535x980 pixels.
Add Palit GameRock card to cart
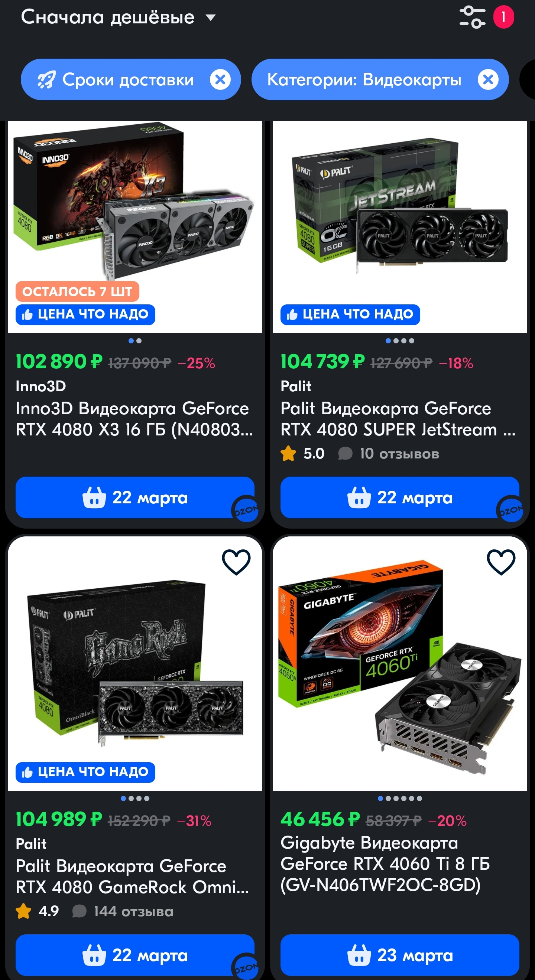click(135, 955)
